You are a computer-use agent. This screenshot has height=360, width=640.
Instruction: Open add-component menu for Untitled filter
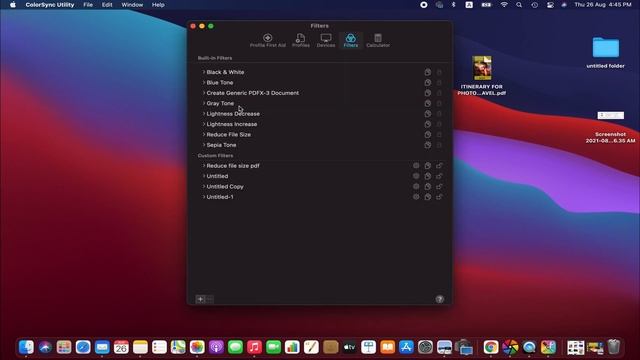click(416, 176)
